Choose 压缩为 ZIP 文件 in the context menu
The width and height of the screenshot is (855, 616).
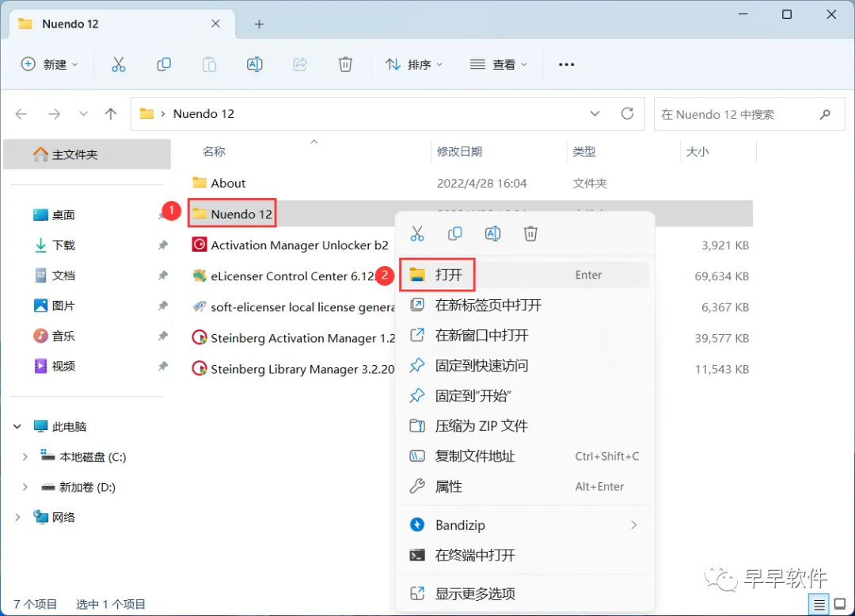click(525, 426)
